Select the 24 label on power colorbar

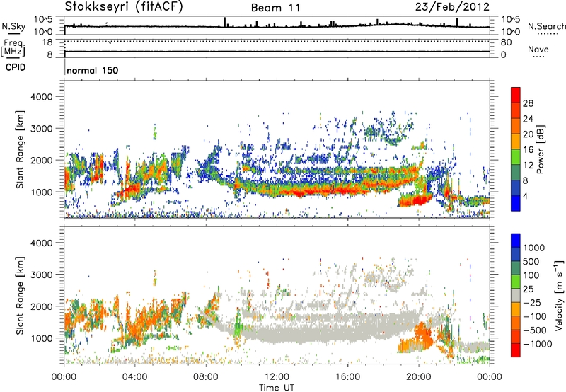coord(528,119)
